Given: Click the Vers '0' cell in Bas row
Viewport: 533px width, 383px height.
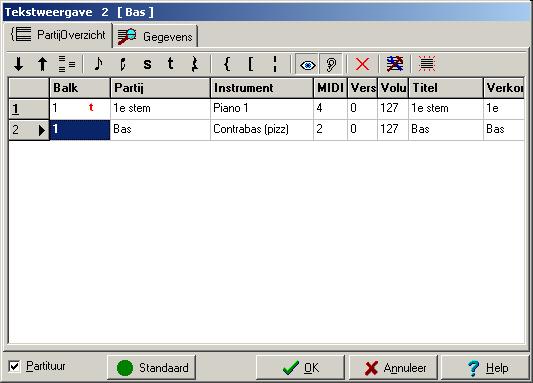Looking at the screenshot, I should pos(363,130).
